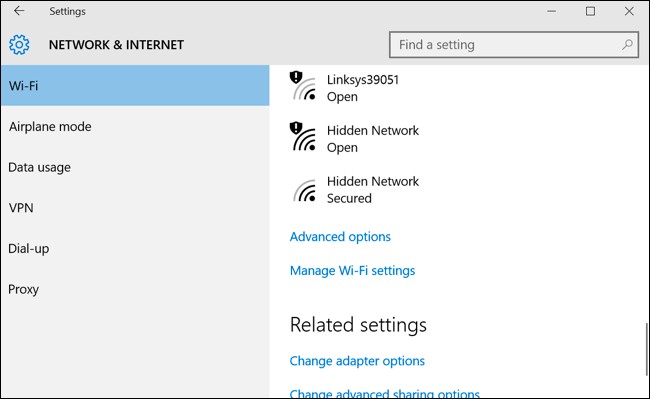
Task: Open the Proxy section
Action: 135,289
